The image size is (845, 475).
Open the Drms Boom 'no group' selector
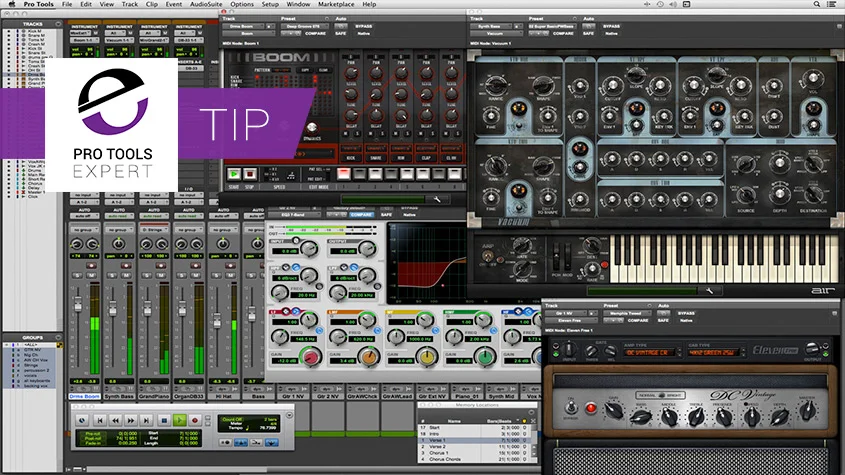coord(85,230)
